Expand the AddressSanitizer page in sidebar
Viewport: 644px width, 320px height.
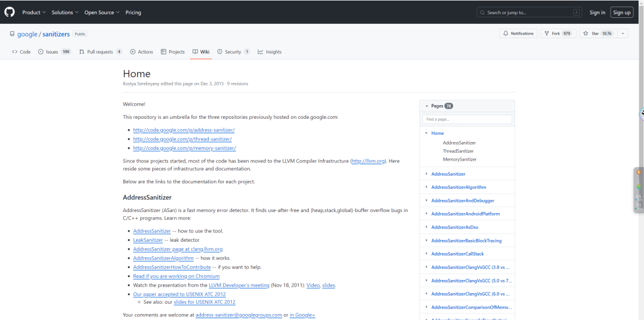pyautogui.click(x=426, y=174)
